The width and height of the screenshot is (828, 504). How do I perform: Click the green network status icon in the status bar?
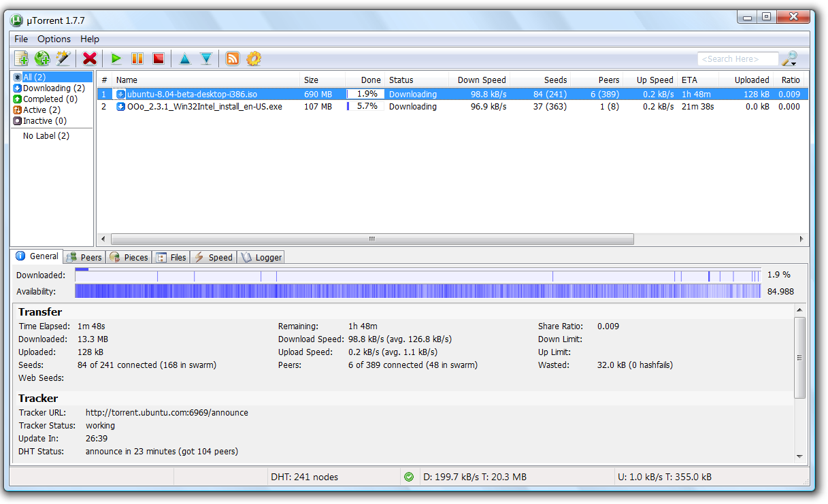coord(409,477)
